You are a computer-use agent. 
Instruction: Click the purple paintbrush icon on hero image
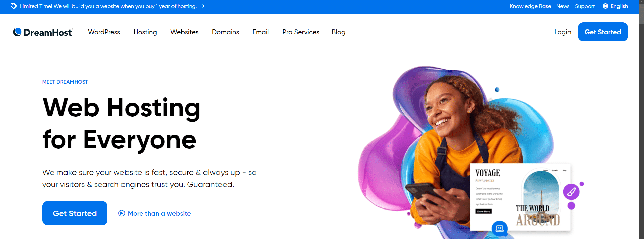point(571,192)
